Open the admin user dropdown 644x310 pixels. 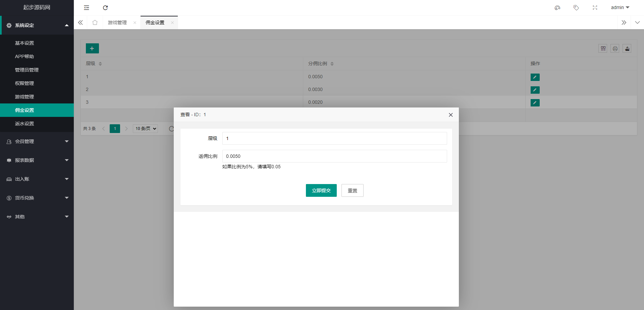[620, 7]
